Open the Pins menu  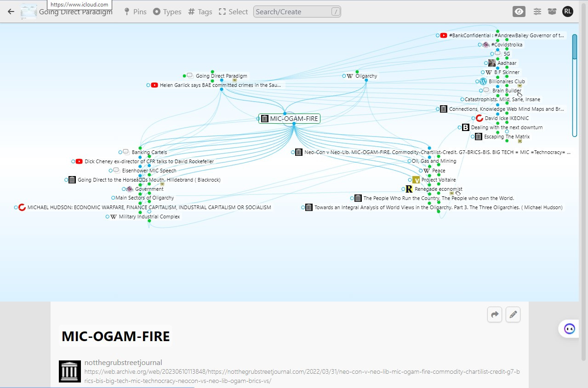135,12
